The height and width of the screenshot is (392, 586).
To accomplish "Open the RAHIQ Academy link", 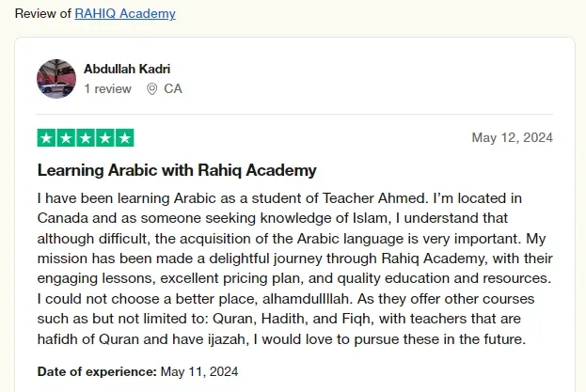I will (x=125, y=14).
